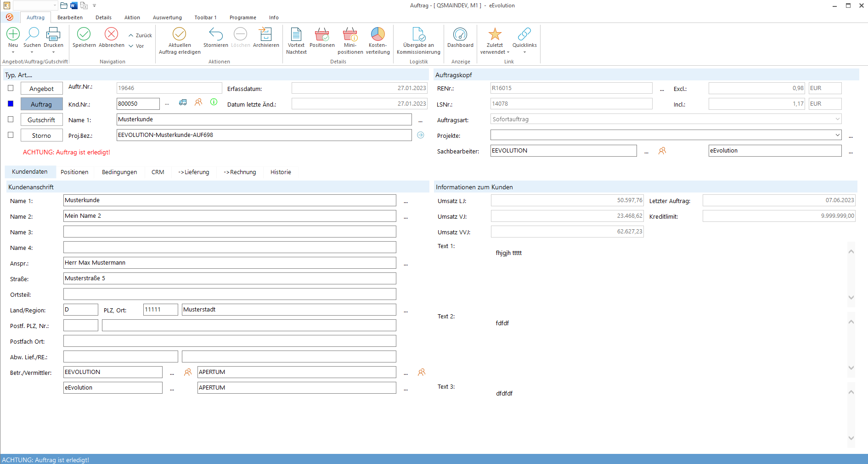Click the Neu (new order) icon
Image resolution: width=868 pixels, height=464 pixels.
13,34
